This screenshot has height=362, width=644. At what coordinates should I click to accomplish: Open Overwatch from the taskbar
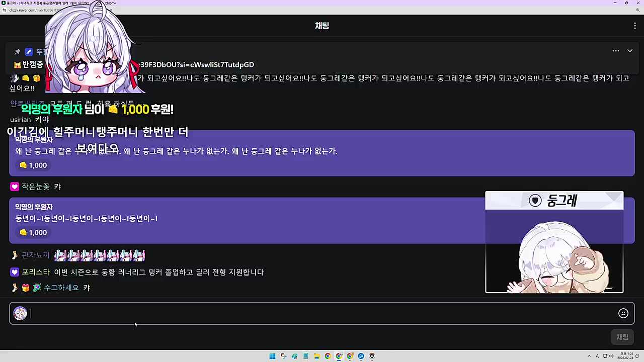(x=372, y=356)
